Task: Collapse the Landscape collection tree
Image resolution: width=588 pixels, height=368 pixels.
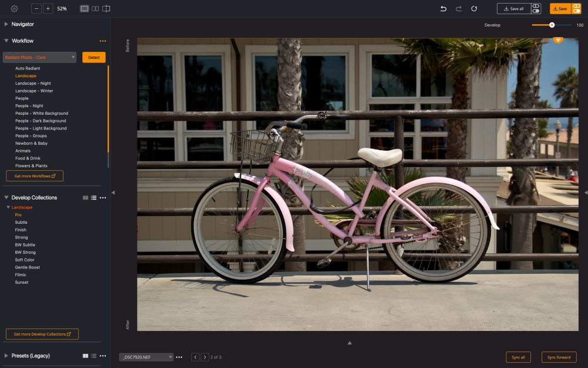Action: click(8, 207)
